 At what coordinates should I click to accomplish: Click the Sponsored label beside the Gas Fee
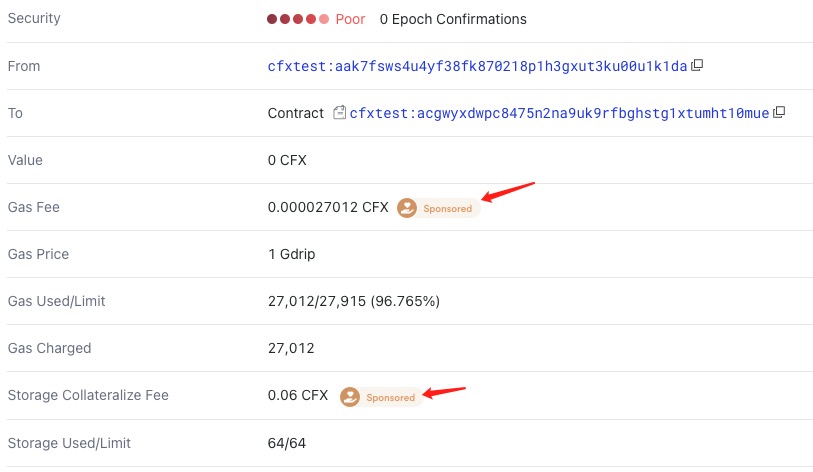(x=447, y=208)
